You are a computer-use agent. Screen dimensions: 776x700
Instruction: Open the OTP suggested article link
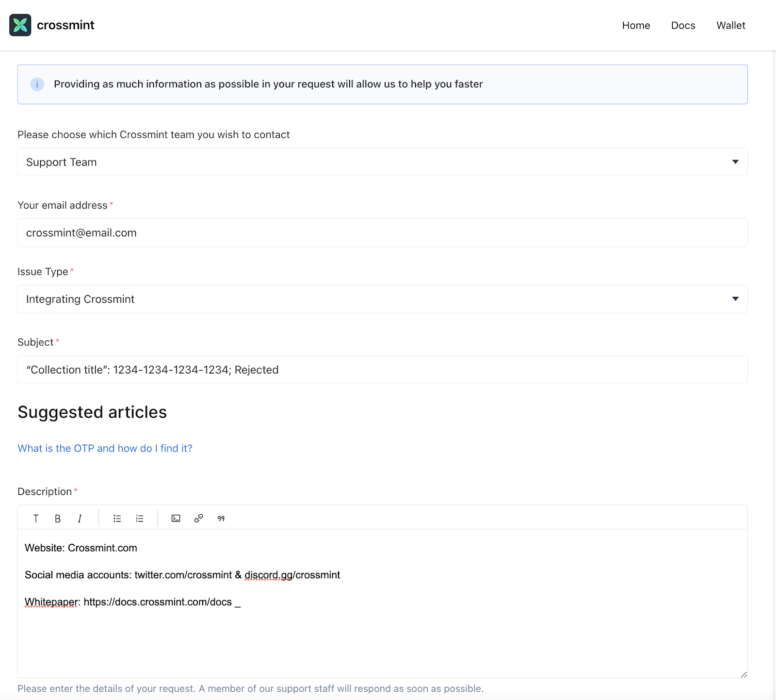click(105, 448)
